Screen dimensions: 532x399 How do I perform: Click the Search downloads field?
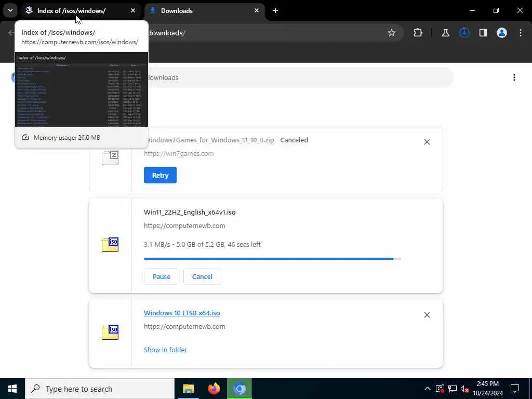click(299, 77)
